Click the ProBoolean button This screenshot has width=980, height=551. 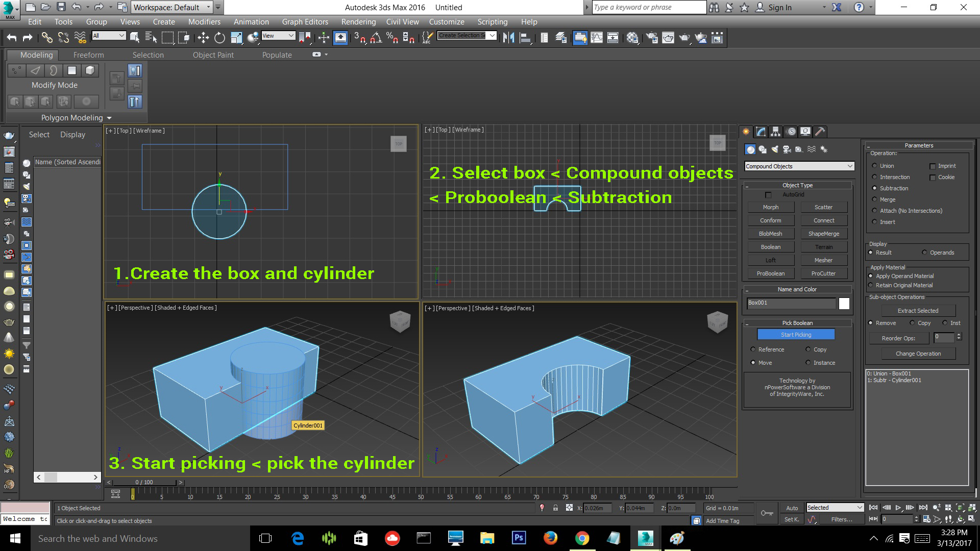(771, 273)
